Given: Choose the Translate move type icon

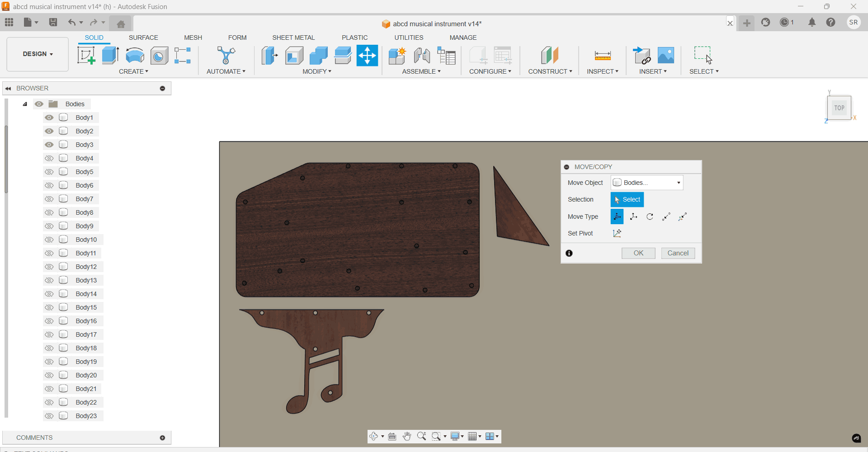Looking at the screenshot, I should tap(633, 217).
